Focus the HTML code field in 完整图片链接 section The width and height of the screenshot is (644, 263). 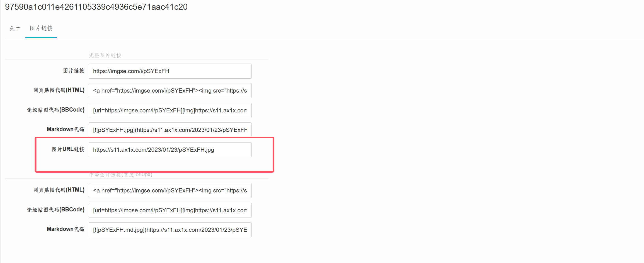click(x=170, y=91)
